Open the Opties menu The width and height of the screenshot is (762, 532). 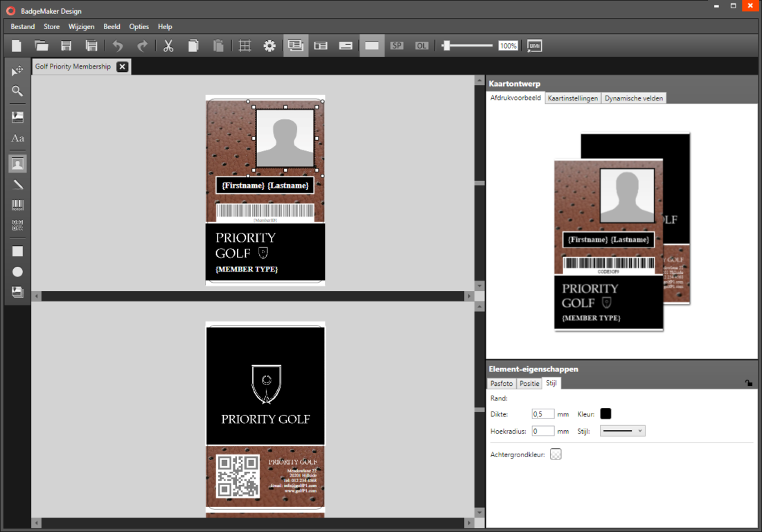tap(139, 26)
